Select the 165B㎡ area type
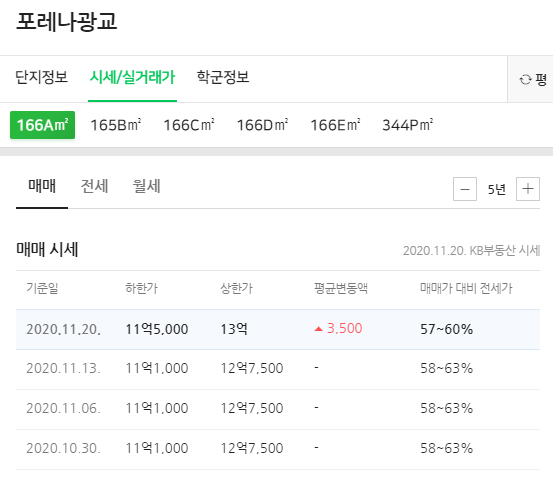553x477 pixels. (x=116, y=125)
